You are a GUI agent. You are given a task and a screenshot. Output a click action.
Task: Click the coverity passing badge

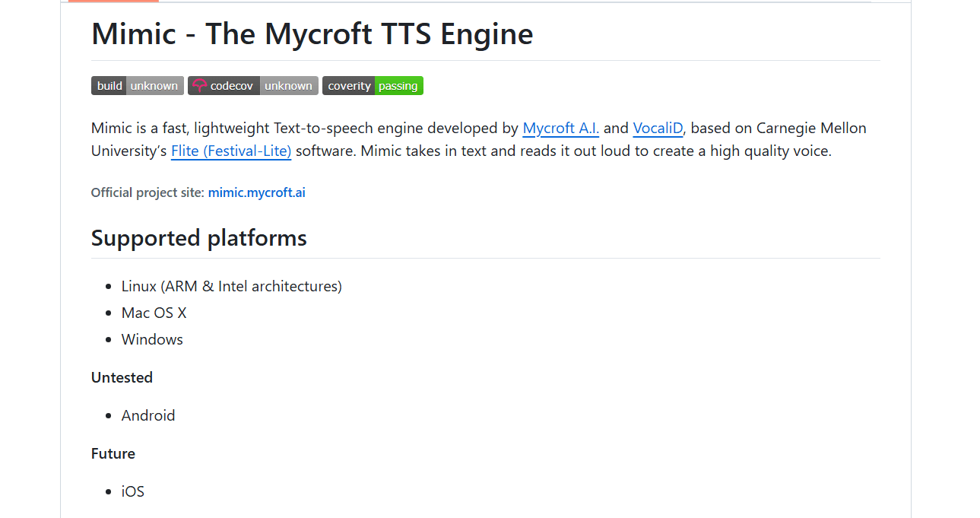click(x=373, y=86)
